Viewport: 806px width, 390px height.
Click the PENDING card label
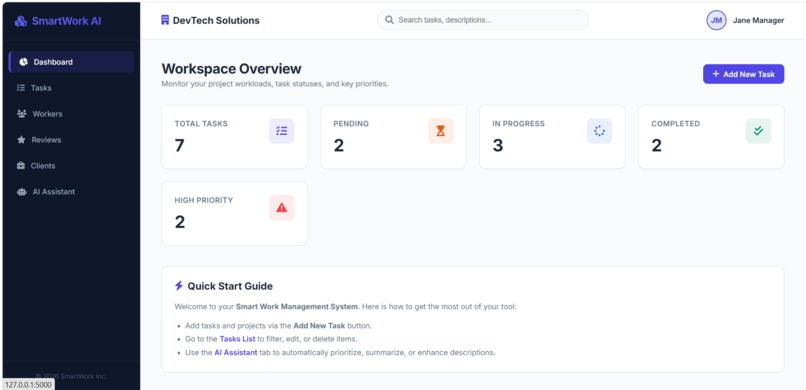click(351, 124)
